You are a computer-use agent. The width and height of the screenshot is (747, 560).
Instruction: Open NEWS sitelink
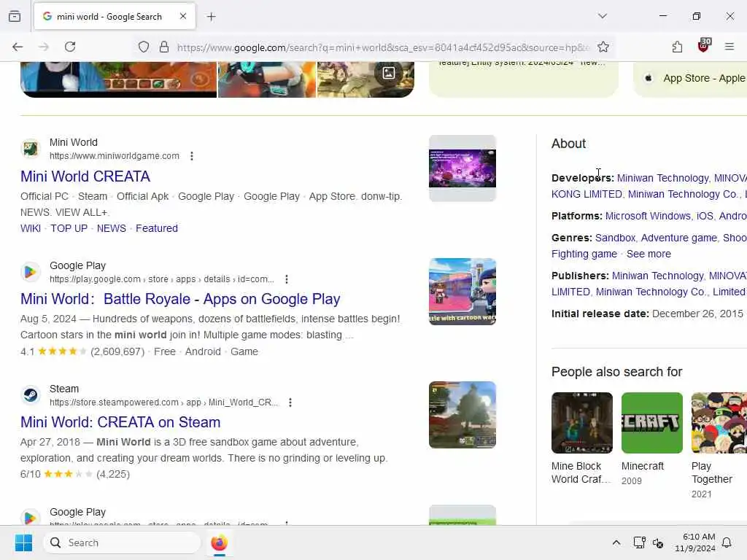tap(112, 228)
